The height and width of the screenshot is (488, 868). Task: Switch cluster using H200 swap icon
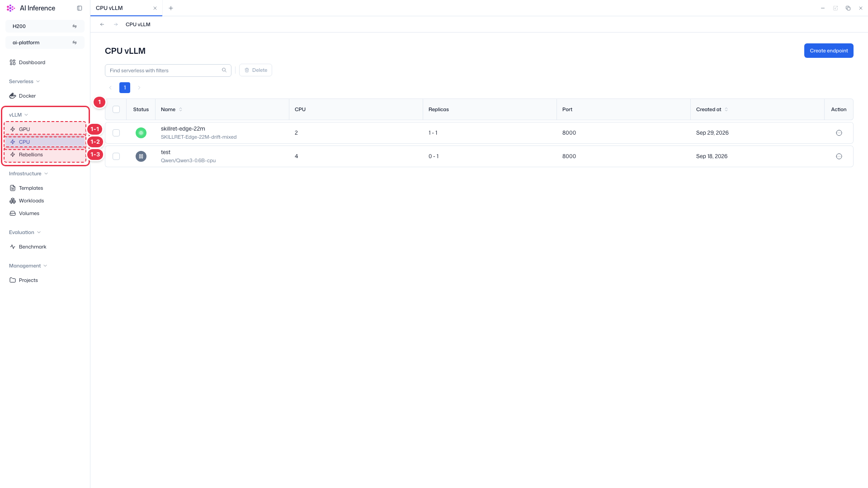point(75,26)
